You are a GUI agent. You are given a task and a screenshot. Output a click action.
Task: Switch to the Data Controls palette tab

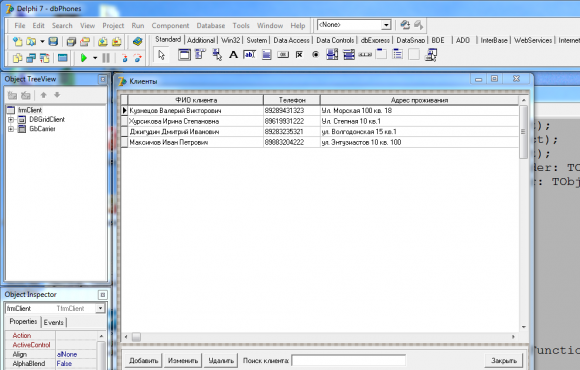point(335,40)
